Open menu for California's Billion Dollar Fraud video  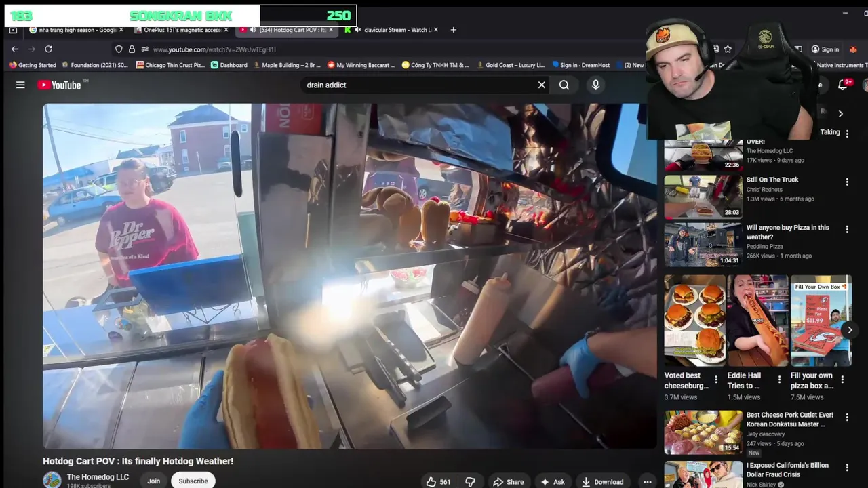tap(847, 468)
